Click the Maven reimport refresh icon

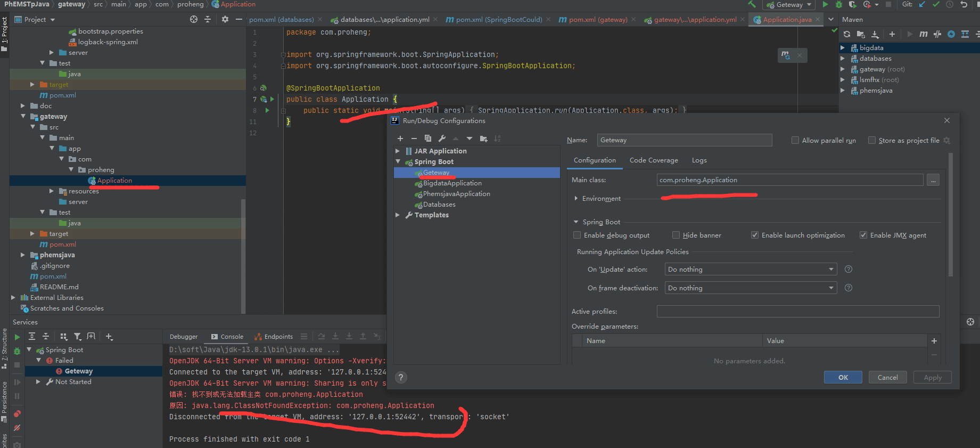(847, 34)
